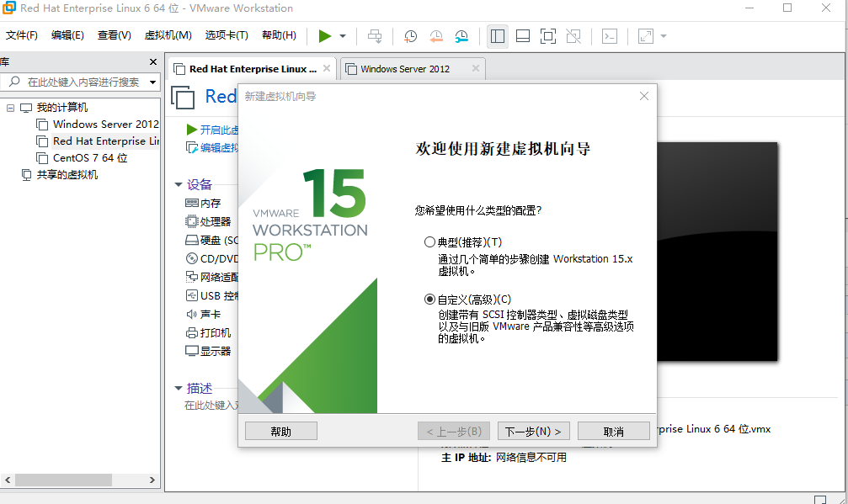This screenshot has height=504, width=848.
Task: Click the 下一步(N) button
Action: [533, 431]
